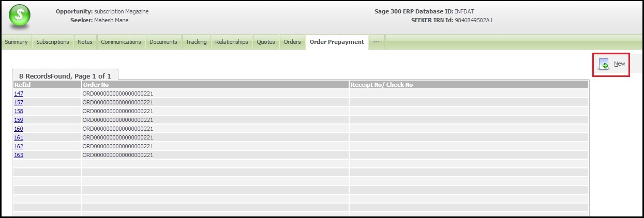Open prepayment record 160

click(19, 129)
